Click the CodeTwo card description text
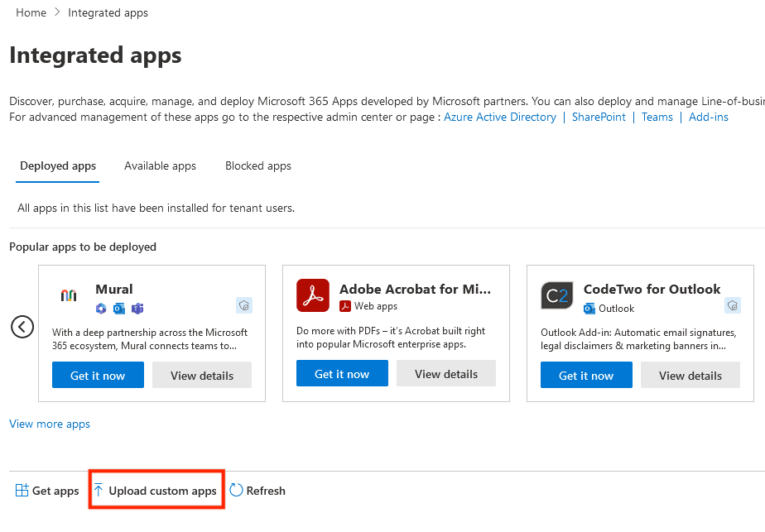Screen dimensions: 765x532 pyautogui.click(x=638, y=339)
